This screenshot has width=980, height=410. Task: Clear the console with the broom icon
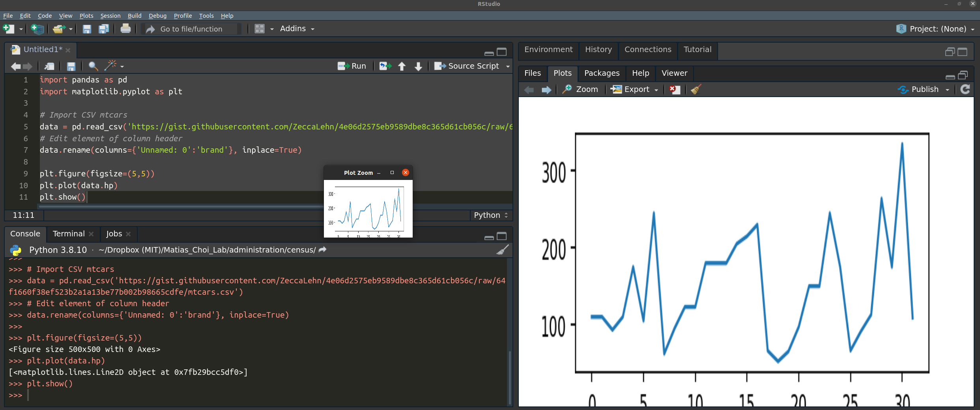pos(503,250)
